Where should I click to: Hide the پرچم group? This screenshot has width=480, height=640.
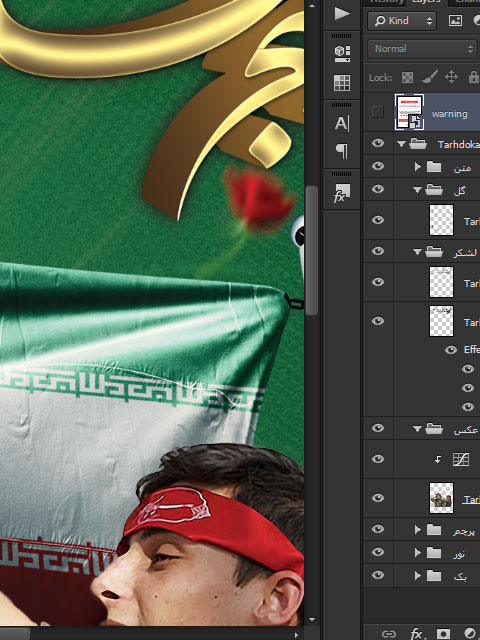(x=378, y=529)
